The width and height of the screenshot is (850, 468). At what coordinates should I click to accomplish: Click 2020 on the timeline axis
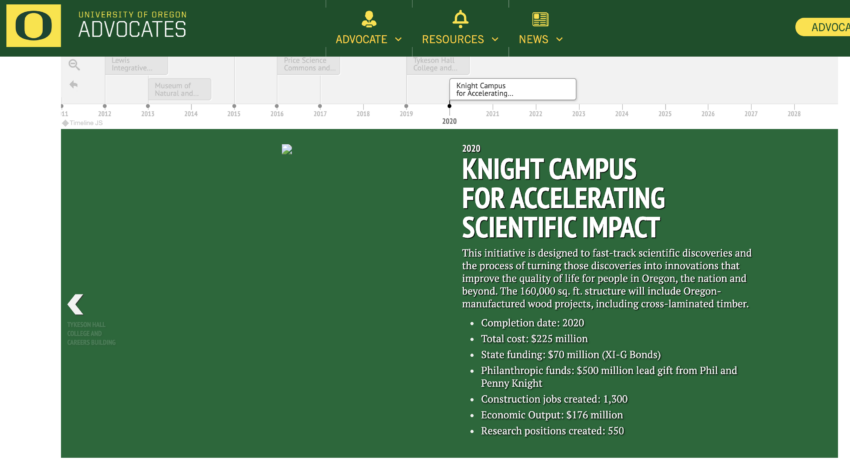(x=449, y=121)
